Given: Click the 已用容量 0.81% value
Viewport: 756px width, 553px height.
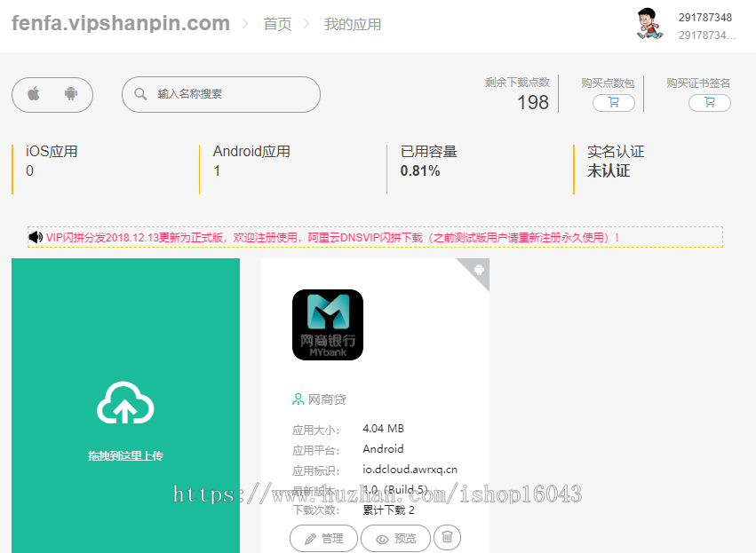Looking at the screenshot, I should (x=420, y=171).
